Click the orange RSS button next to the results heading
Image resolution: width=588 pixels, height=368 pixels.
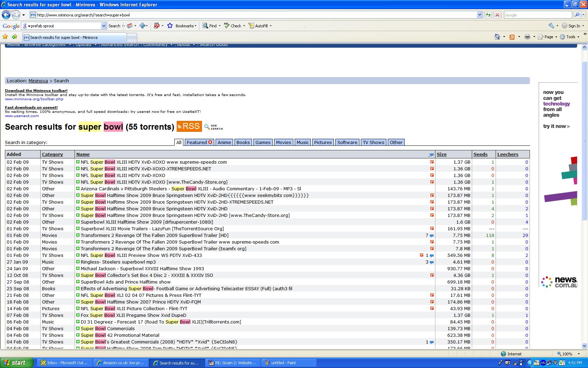click(x=189, y=126)
